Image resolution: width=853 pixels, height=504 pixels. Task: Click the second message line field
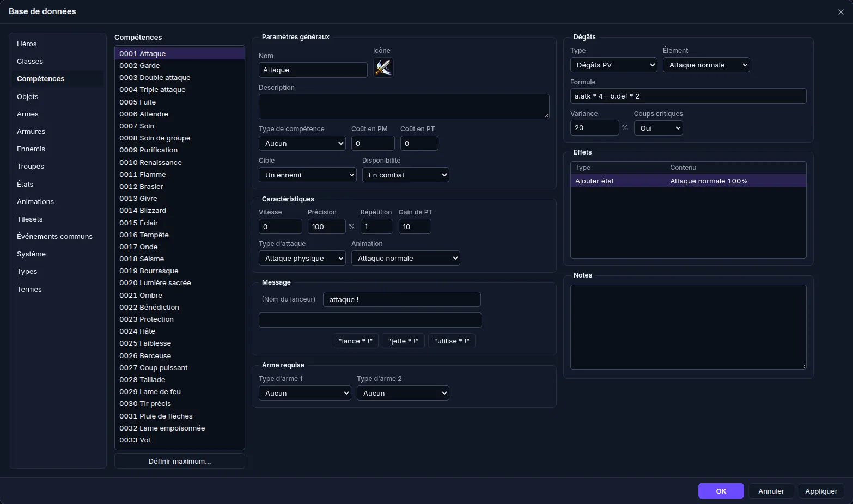tap(370, 320)
